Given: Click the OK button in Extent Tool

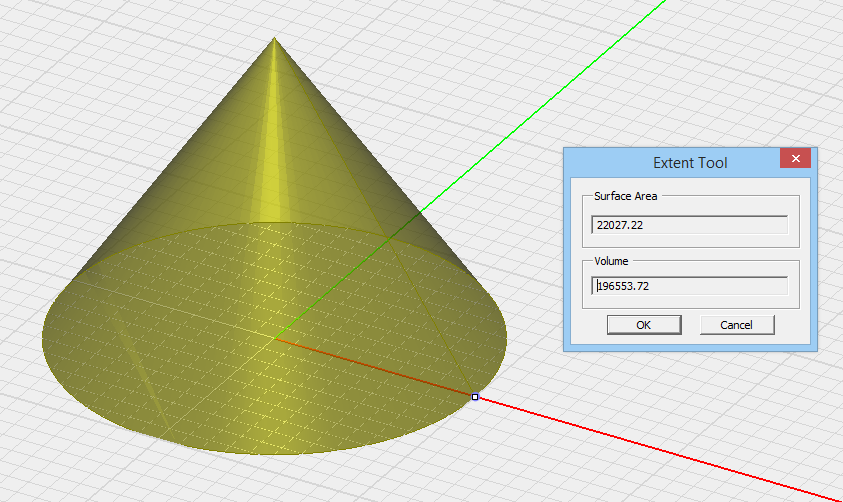Looking at the screenshot, I should 643,325.
